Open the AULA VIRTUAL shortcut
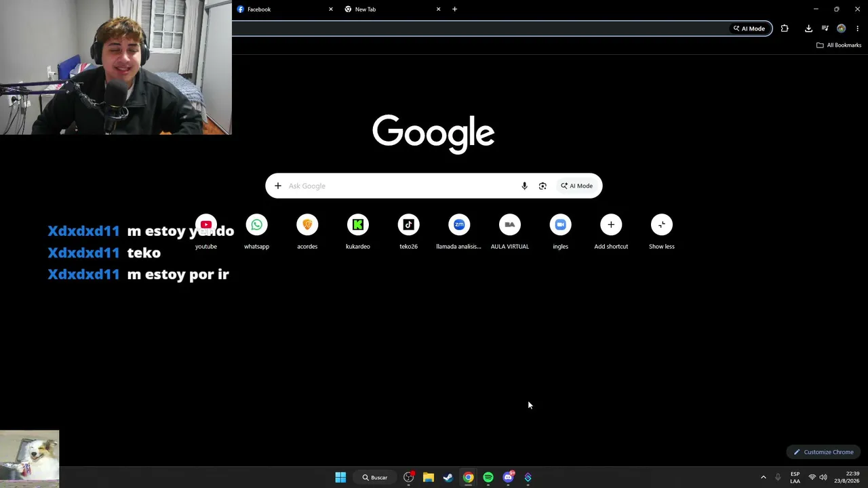868x488 pixels. pyautogui.click(x=510, y=232)
